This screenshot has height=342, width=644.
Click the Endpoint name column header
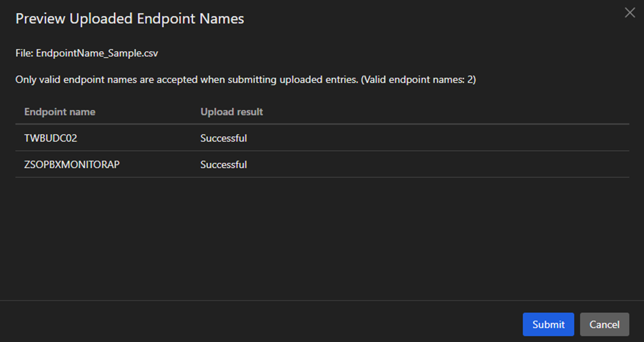tap(60, 112)
